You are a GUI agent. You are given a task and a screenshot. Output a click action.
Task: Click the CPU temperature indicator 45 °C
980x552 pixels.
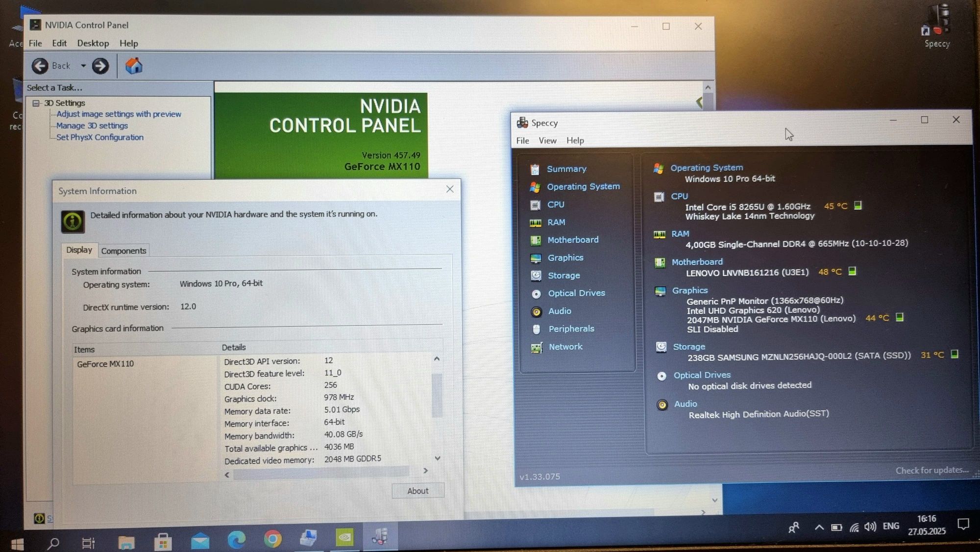click(835, 206)
